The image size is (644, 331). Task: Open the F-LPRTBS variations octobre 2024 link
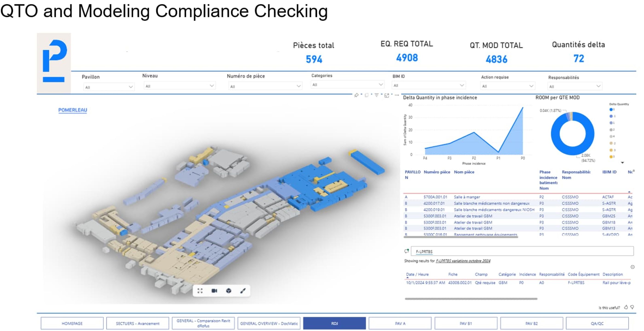[x=463, y=261]
